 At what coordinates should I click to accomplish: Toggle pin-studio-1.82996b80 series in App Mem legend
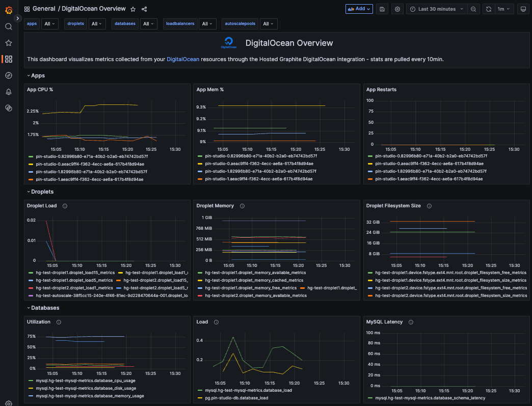pyautogui.click(x=260, y=171)
